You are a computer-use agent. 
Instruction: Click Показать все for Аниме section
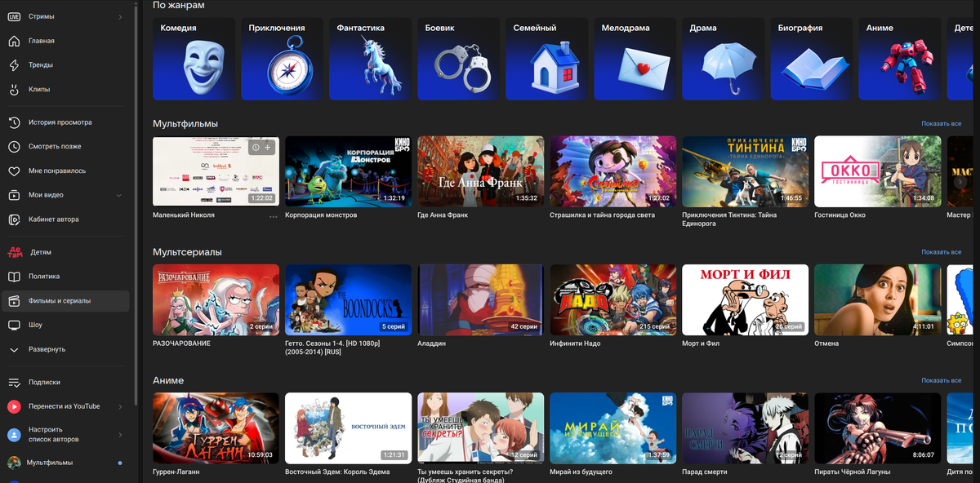[x=941, y=380]
